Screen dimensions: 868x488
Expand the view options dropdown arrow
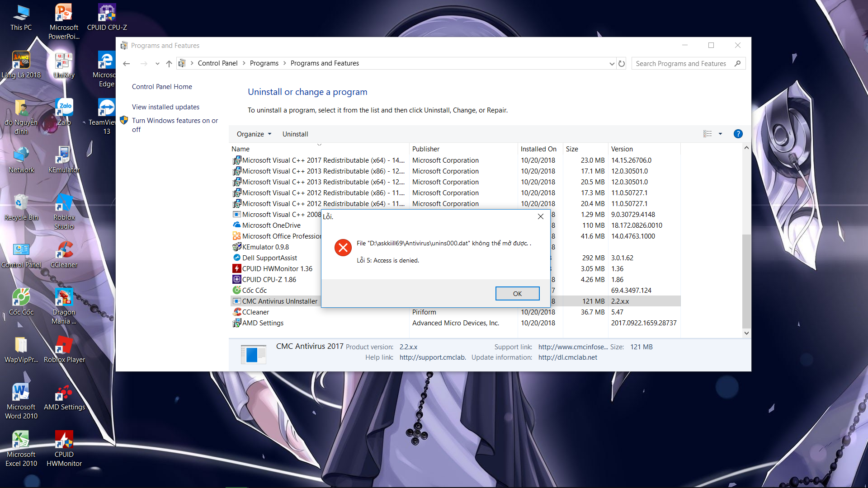point(720,134)
